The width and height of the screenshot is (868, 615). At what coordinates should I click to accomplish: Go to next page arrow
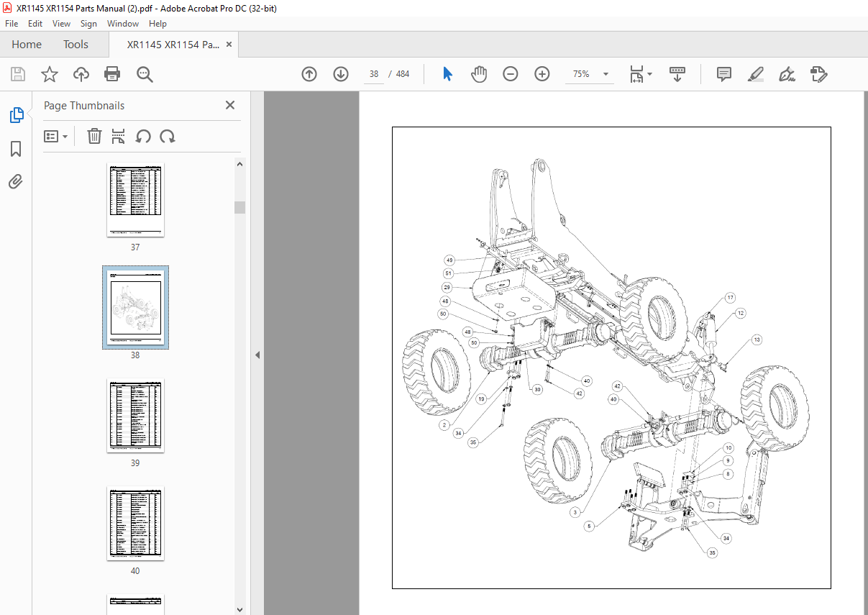[x=341, y=74]
